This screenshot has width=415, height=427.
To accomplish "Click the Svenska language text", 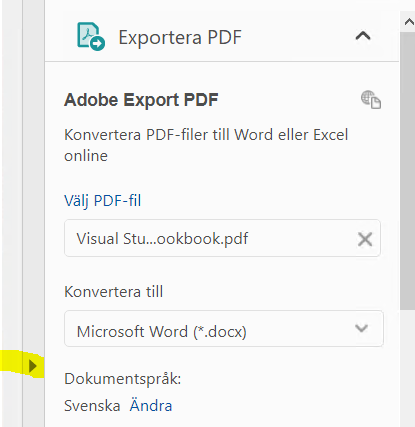I will 92,406.
